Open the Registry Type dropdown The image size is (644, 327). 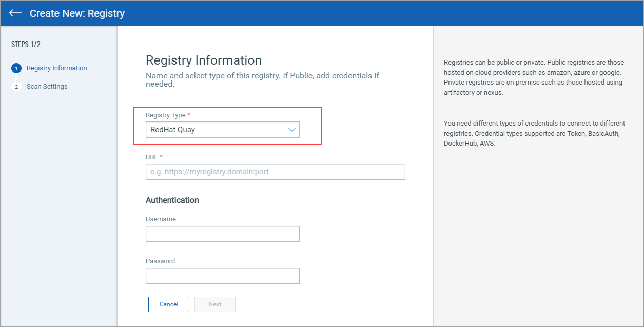coord(223,130)
